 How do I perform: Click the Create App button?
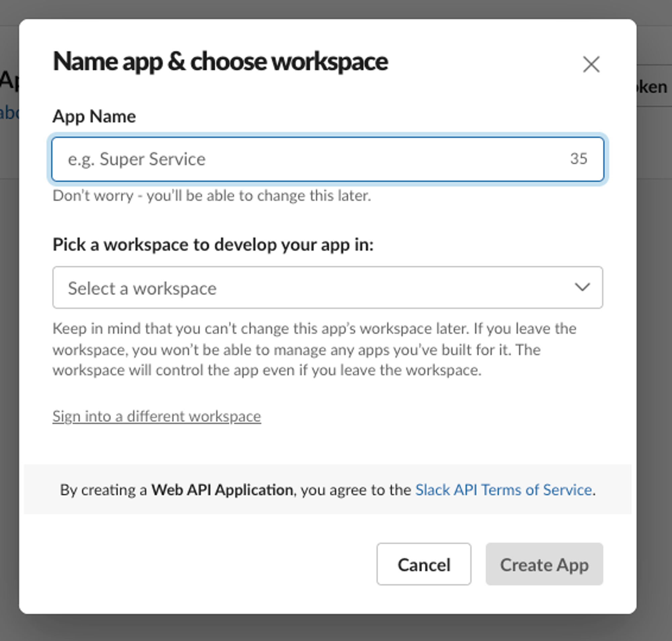[x=544, y=564]
